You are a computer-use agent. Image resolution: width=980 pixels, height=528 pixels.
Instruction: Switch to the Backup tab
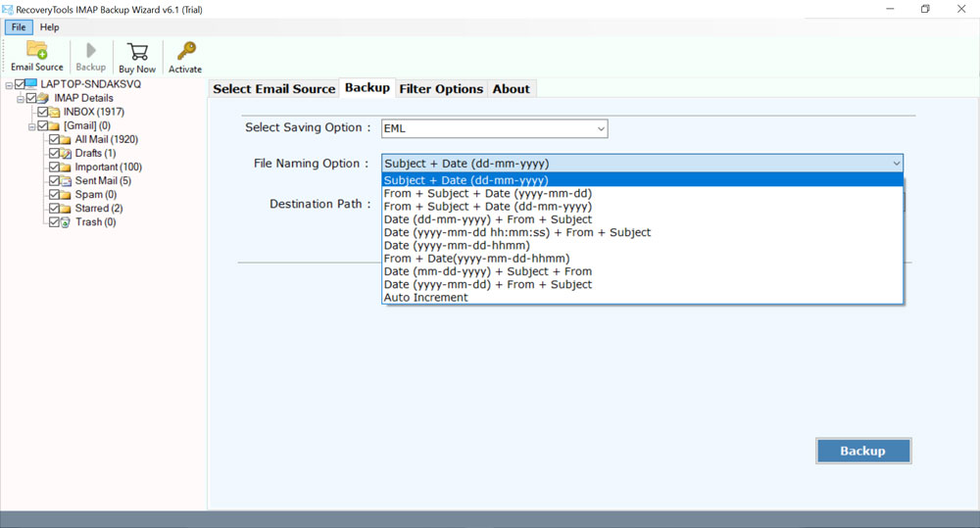(x=367, y=87)
